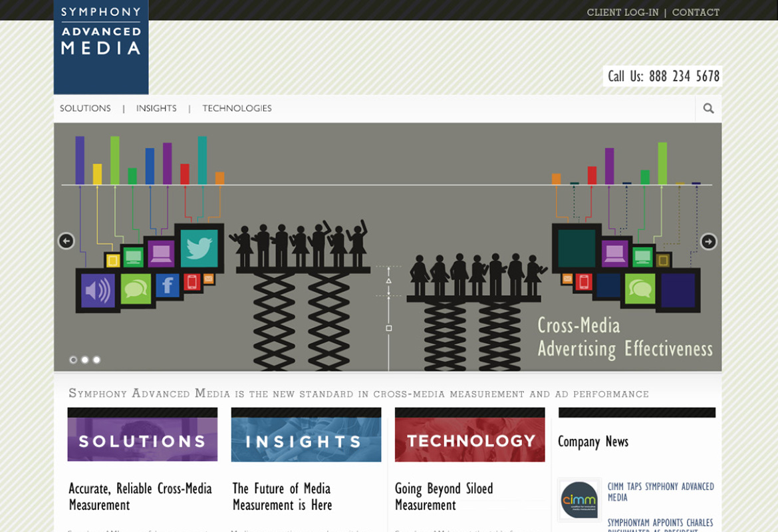Open the Technologies navigation menu item
This screenshot has height=532, width=778.
(x=237, y=108)
